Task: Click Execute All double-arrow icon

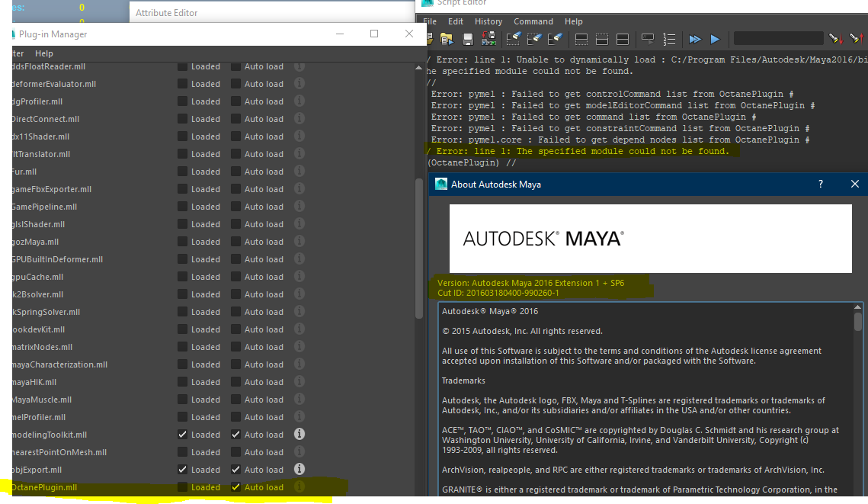Action: tap(695, 39)
